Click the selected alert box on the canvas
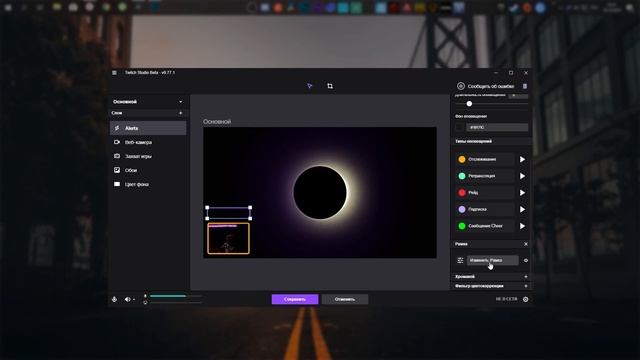The width and height of the screenshot is (640, 360). point(229,213)
